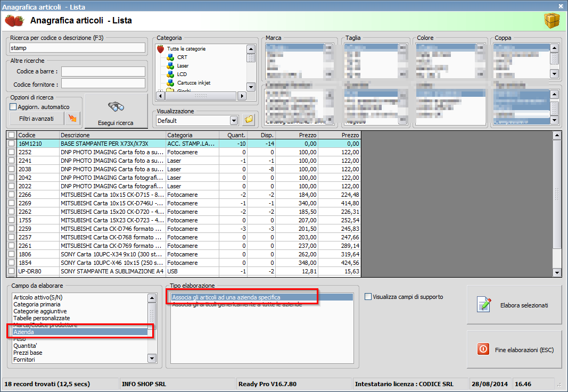This screenshot has height=392, width=568.
Task: Focus the Codice fornitore input field
Action: coord(103,84)
